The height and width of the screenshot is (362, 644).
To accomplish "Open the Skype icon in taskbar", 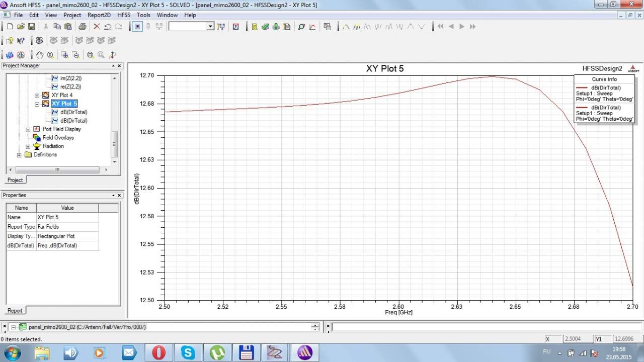I will 188,352.
